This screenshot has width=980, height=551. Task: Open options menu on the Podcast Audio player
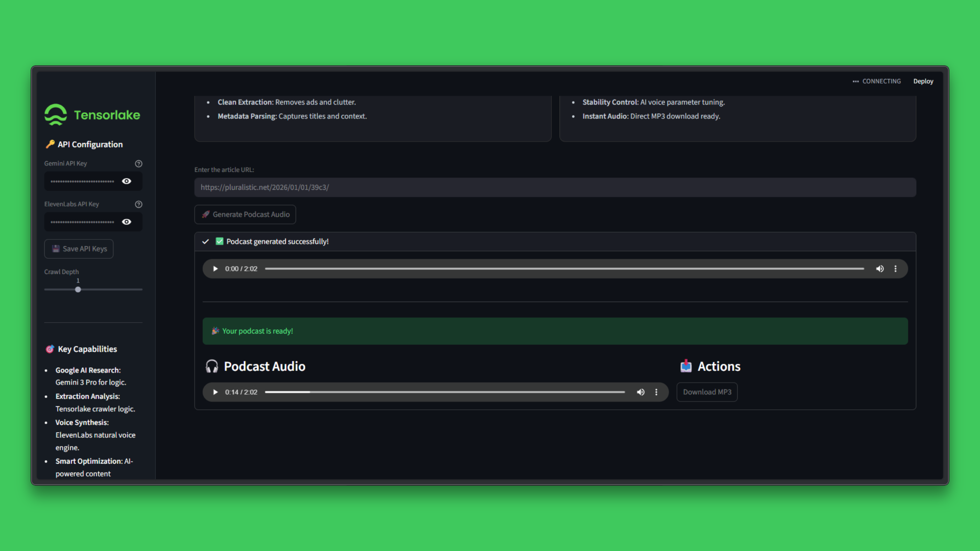pyautogui.click(x=656, y=392)
